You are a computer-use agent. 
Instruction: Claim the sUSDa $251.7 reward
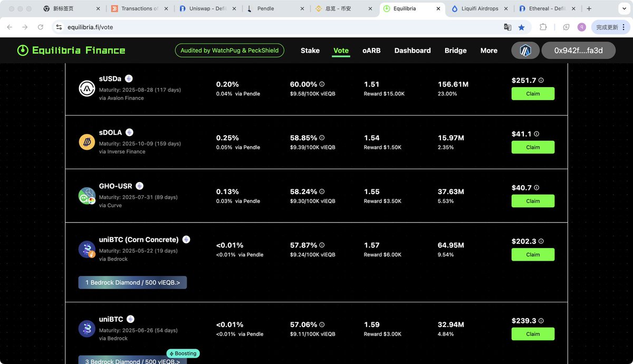tap(533, 94)
